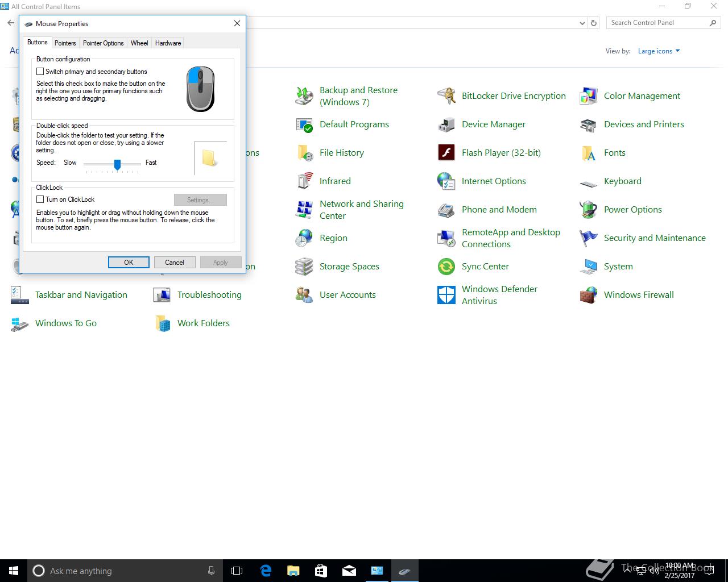Open the Troubleshooting link
The image size is (728, 582).
coord(209,295)
